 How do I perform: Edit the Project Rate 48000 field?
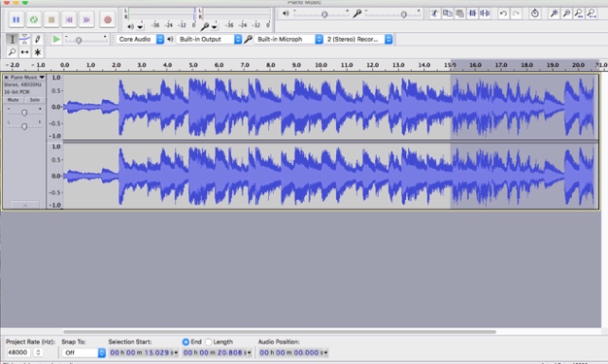[18, 352]
